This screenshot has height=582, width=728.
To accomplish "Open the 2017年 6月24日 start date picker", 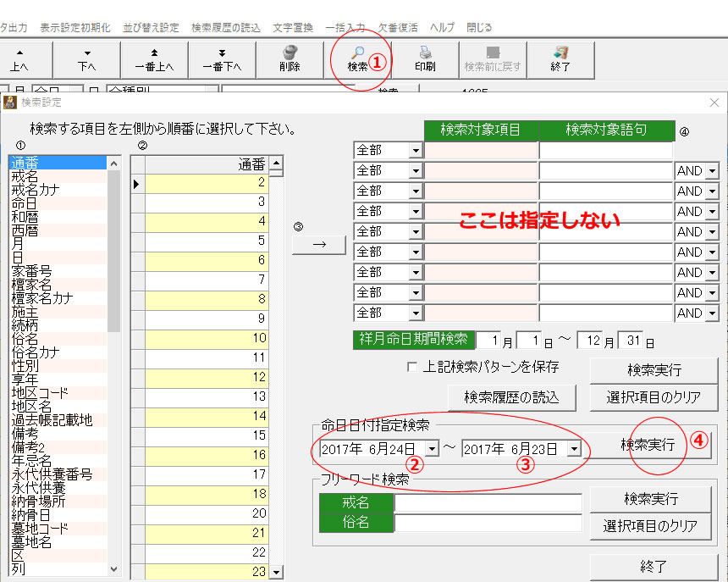I will pyautogui.click(x=432, y=449).
